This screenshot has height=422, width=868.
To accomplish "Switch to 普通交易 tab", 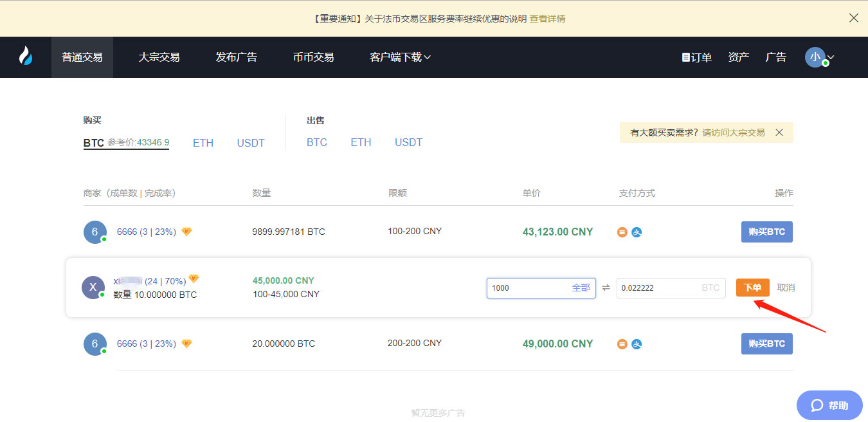I will pyautogui.click(x=82, y=57).
